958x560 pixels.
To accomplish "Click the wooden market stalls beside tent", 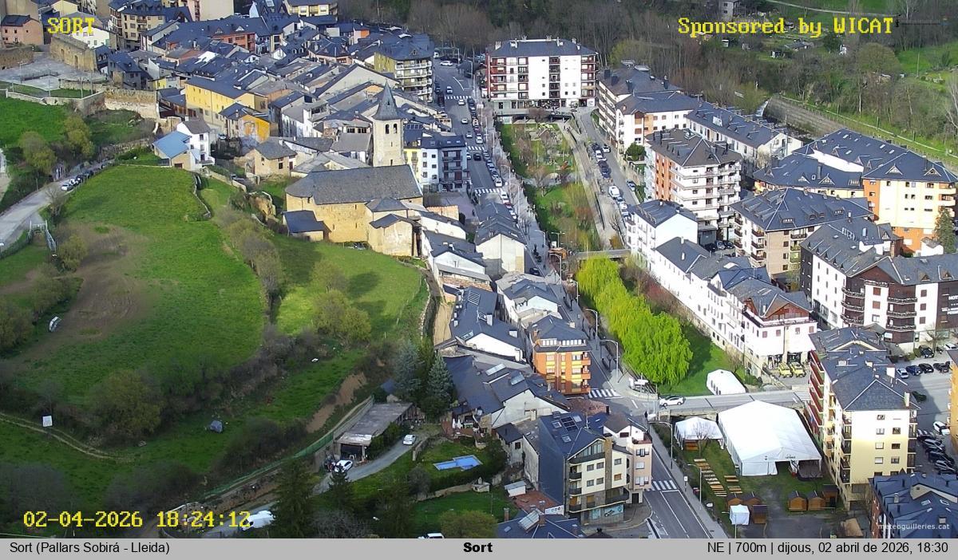I will coord(808,500).
